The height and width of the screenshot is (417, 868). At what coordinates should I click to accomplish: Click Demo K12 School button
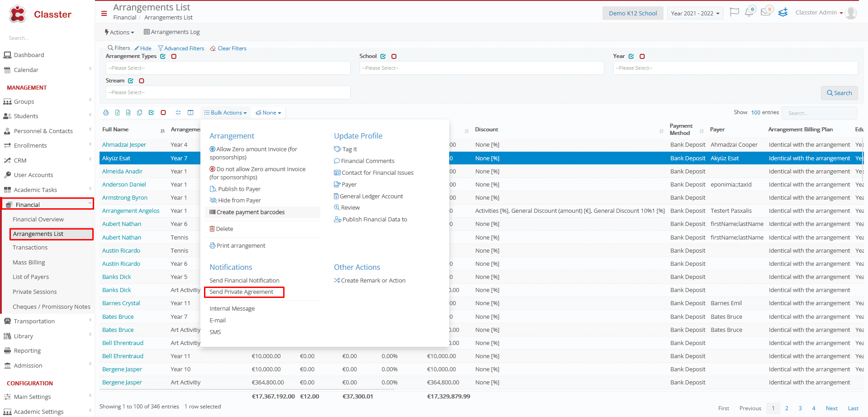[632, 13]
